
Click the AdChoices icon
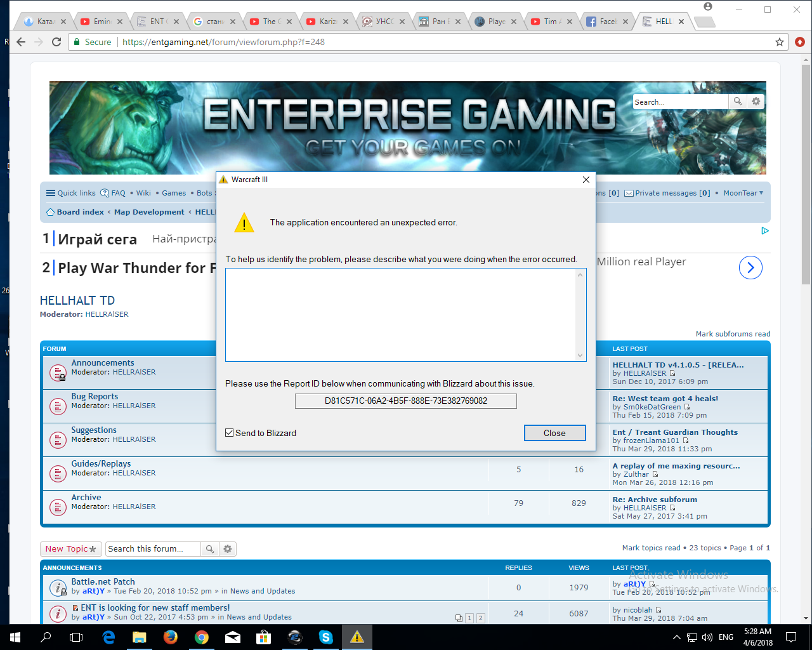765,230
